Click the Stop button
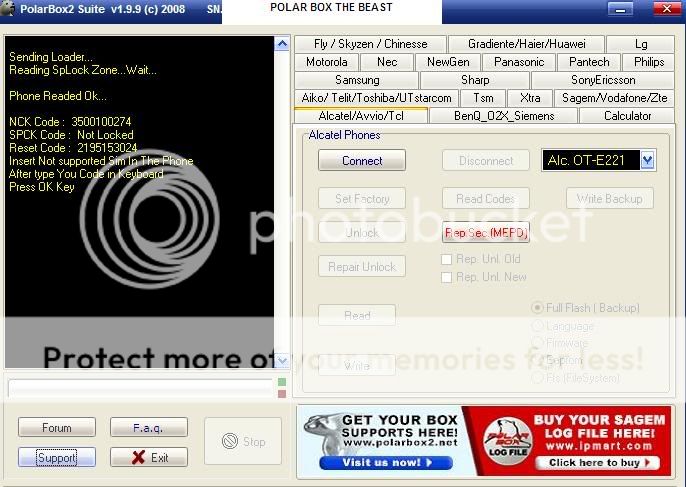Screen dimensions: 686x487 (243, 441)
